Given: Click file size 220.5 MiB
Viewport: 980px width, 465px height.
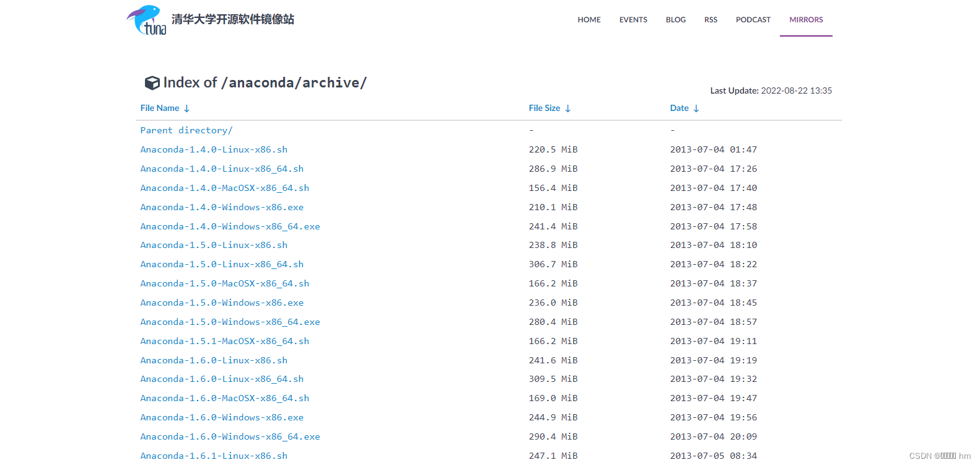Looking at the screenshot, I should click(x=553, y=149).
